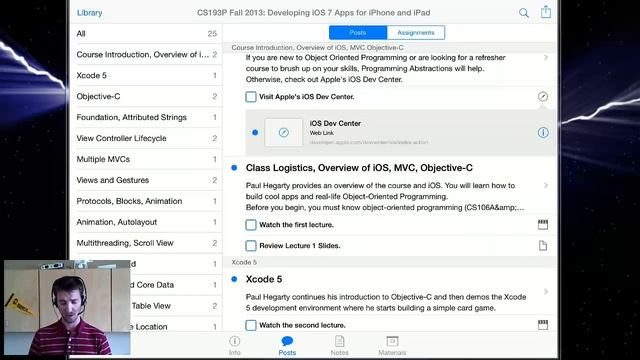Expand the Class Logistics post chevron
Viewport: 640px width, 360px height.
click(x=546, y=185)
